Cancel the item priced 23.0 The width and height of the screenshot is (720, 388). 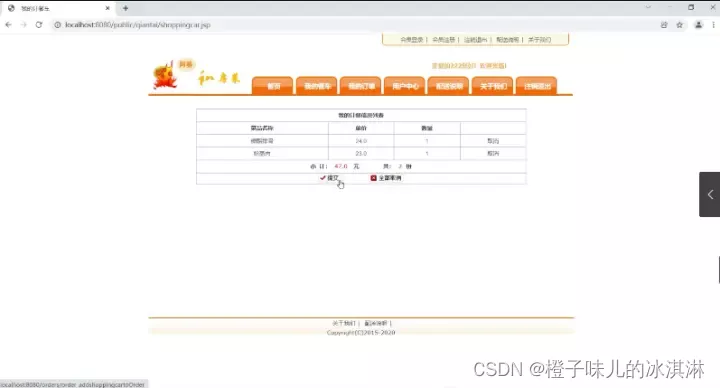[x=493, y=153]
